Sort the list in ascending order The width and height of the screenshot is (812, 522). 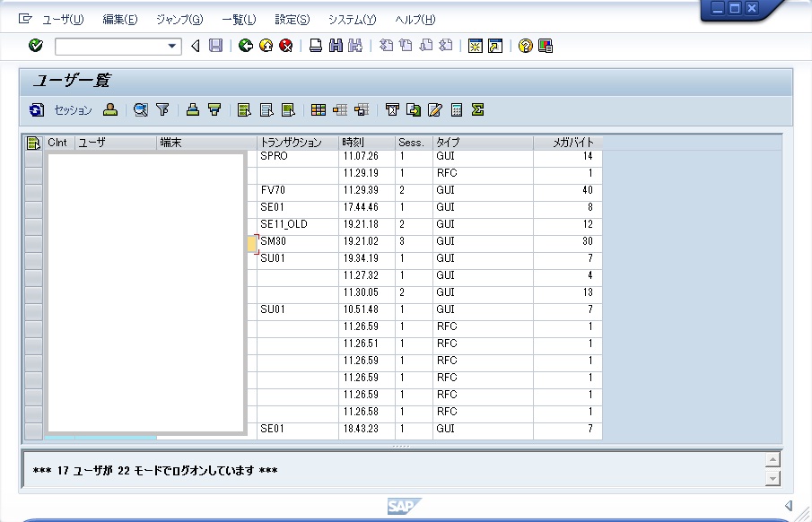pos(193,109)
